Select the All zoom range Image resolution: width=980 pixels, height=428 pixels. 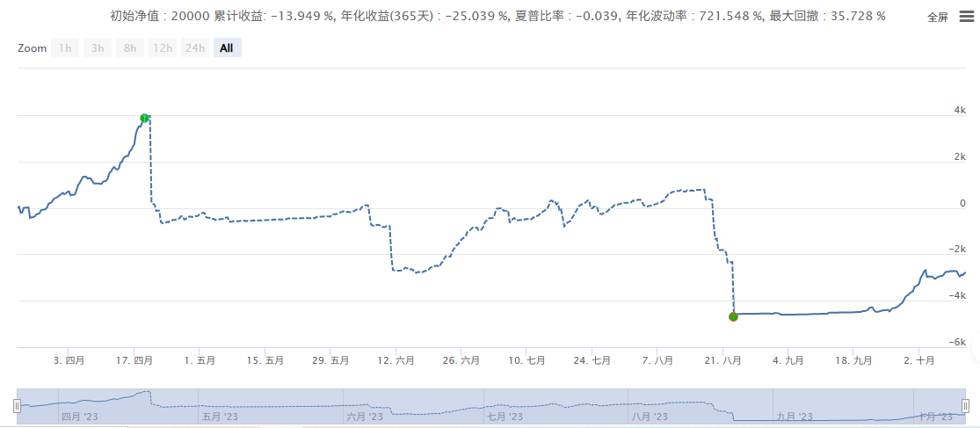(x=227, y=48)
